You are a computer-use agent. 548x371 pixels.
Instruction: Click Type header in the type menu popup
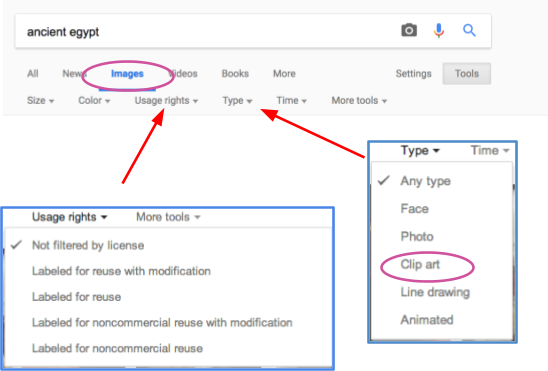[420, 151]
